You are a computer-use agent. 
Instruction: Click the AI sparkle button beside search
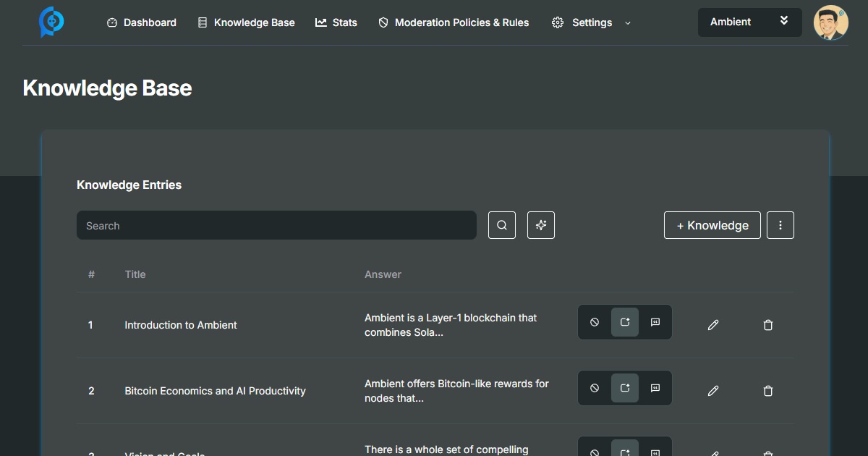pyautogui.click(x=541, y=225)
